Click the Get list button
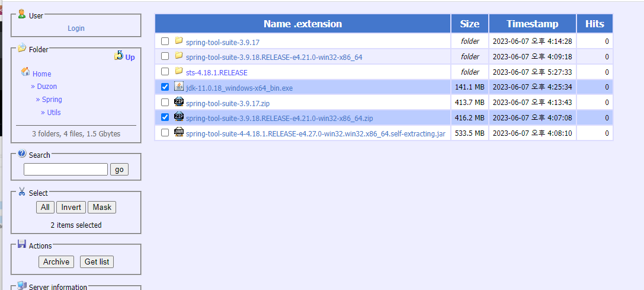 97,262
